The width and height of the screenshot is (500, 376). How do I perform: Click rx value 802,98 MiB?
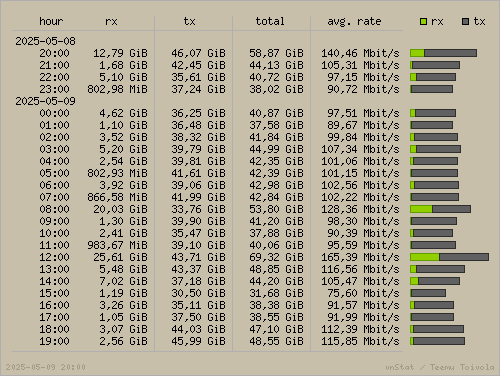pyautogui.click(x=117, y=89)
